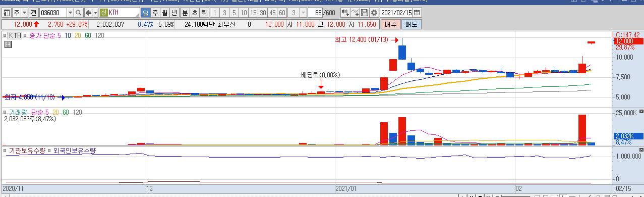Screen dimensions: 644x197
Task: Expand the speaker options dropdown arrow
Action: pyautogui.click(x=95, y=13)
